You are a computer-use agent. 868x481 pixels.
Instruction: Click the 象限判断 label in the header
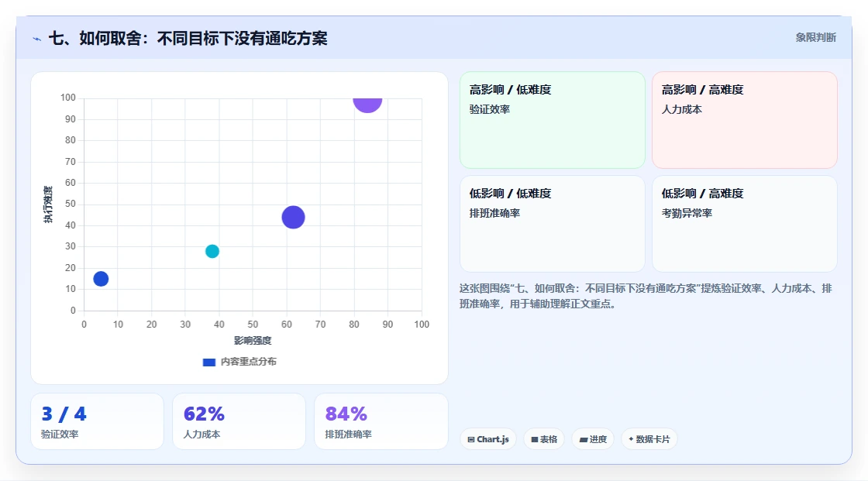point(816,38)
